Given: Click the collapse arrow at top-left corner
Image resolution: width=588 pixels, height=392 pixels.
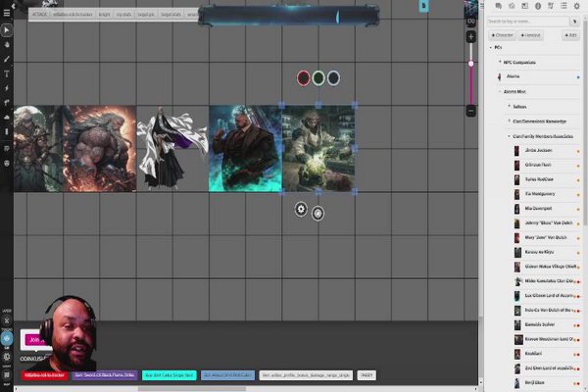Looking at the screenshot, I should tap(13, 6).
